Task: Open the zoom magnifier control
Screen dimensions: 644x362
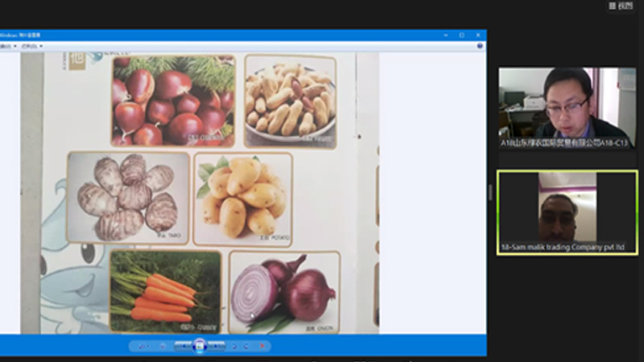Action: (142, 346)
